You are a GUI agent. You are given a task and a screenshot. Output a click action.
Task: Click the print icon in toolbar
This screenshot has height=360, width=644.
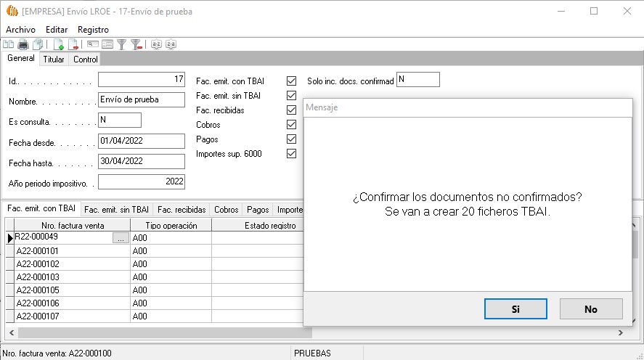23,44
